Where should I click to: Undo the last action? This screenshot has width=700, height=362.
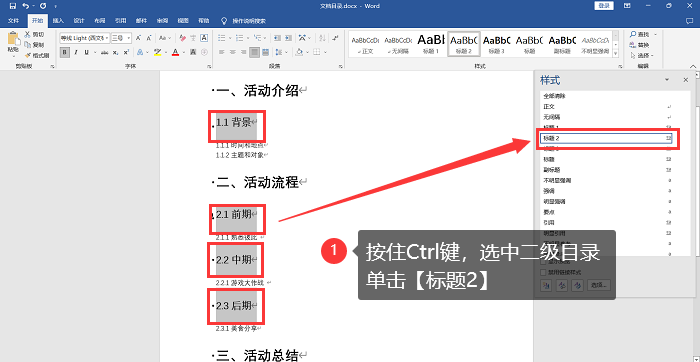click(26, 6)
